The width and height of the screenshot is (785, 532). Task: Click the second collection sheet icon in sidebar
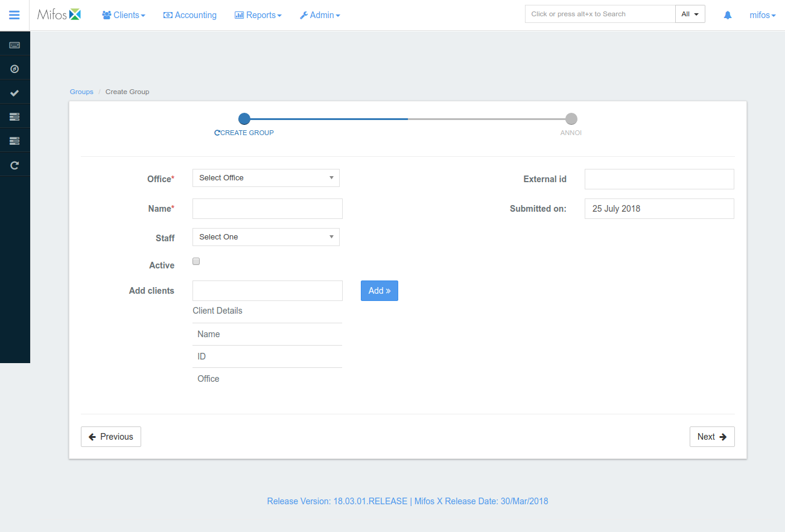tap(14, 140)
